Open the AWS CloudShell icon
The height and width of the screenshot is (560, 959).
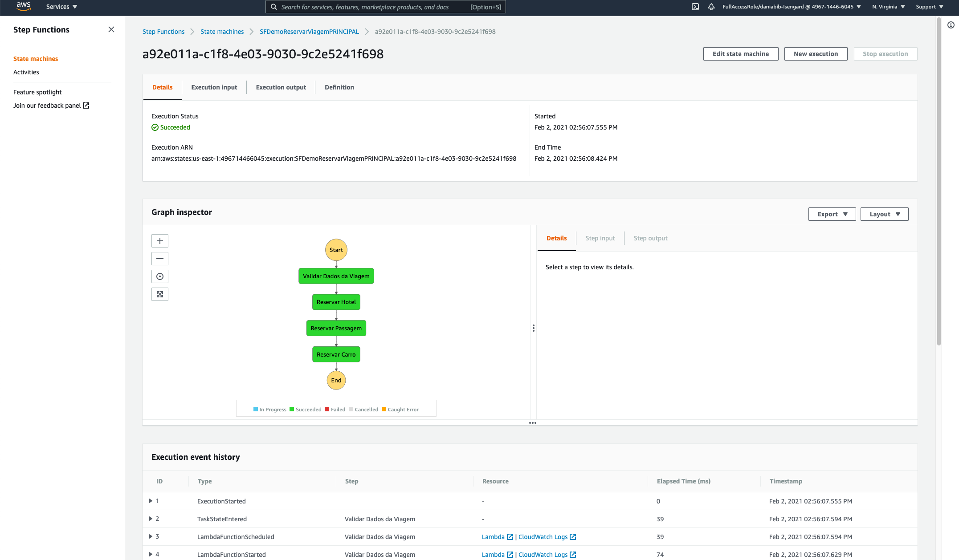pos(695,7)
